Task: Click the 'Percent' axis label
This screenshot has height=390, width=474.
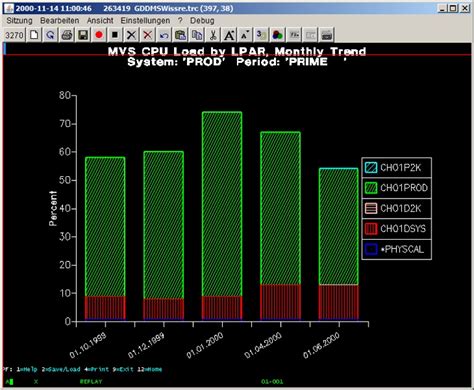Action: (x=53, y=208)
